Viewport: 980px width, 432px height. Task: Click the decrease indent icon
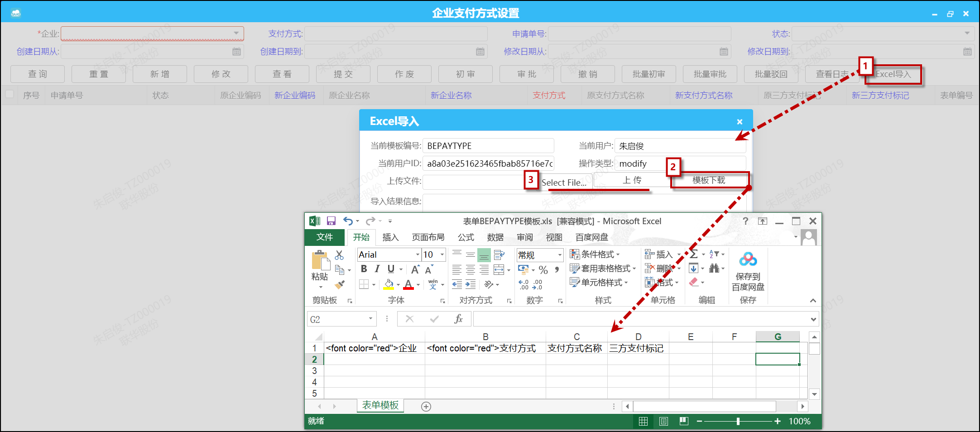457,284
